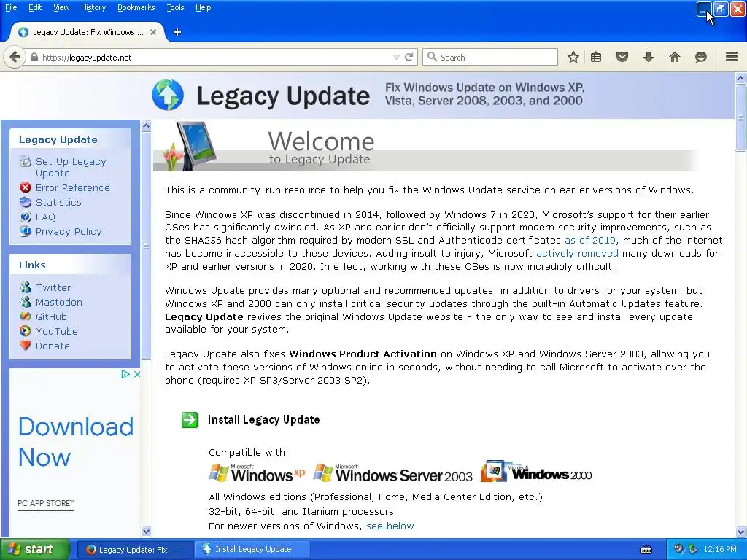The image size is (747, 560).
Task: Open the Mastodon link
Action: point(59,302)
